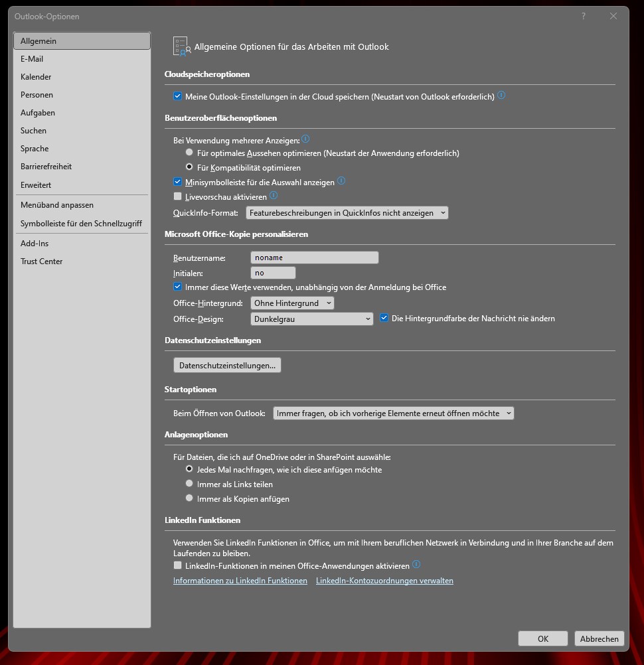
Task: Open 'Informationen zu LinkedIn Funktionen' link
Action: click(x=240, y=581)
